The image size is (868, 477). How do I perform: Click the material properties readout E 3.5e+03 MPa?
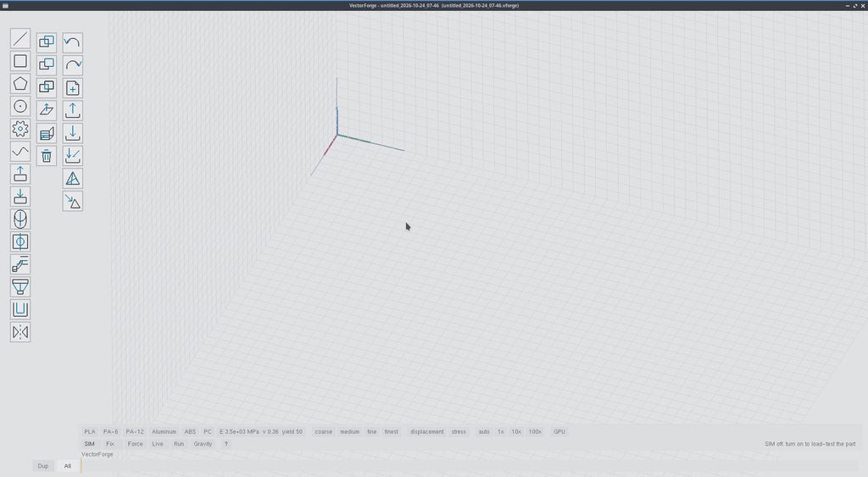261,431
